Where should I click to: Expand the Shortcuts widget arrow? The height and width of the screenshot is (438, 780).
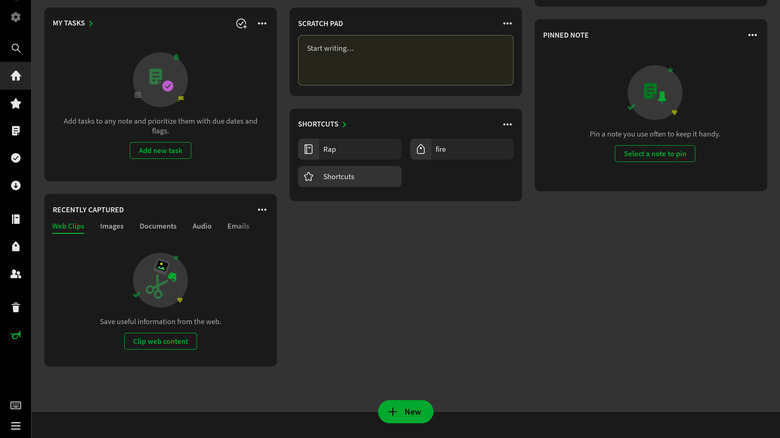pos(345,125)
